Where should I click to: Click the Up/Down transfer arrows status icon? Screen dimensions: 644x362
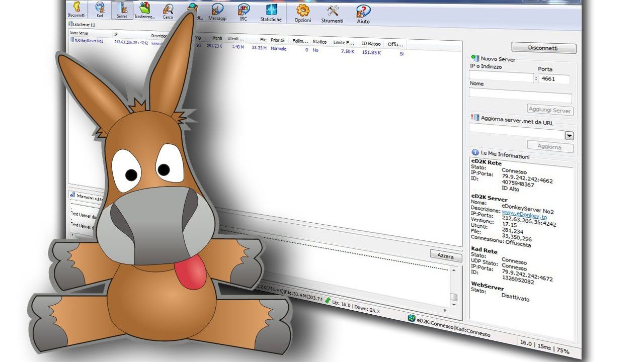click(328, 301)
